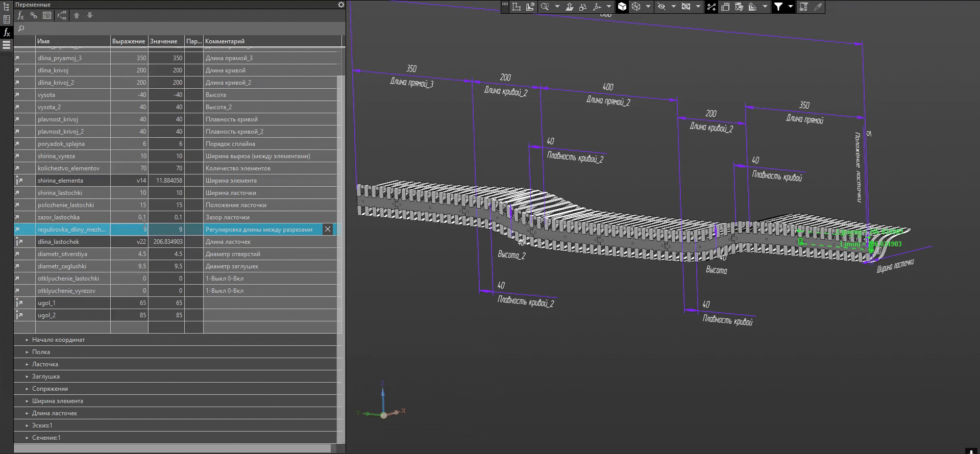Open the Variables panel settings gear
980x454 pixels.
coord(341,5)
